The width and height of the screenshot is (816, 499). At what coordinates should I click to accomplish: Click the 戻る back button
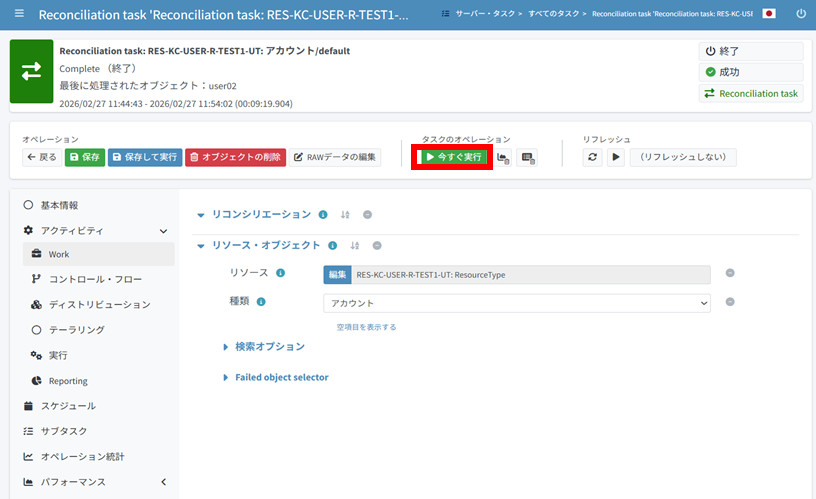[x=42, y=157]
